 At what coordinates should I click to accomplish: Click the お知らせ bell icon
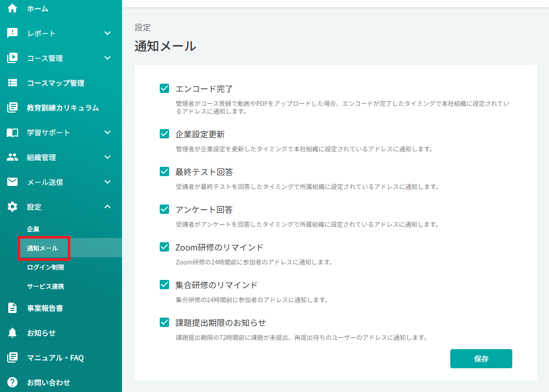12,333
